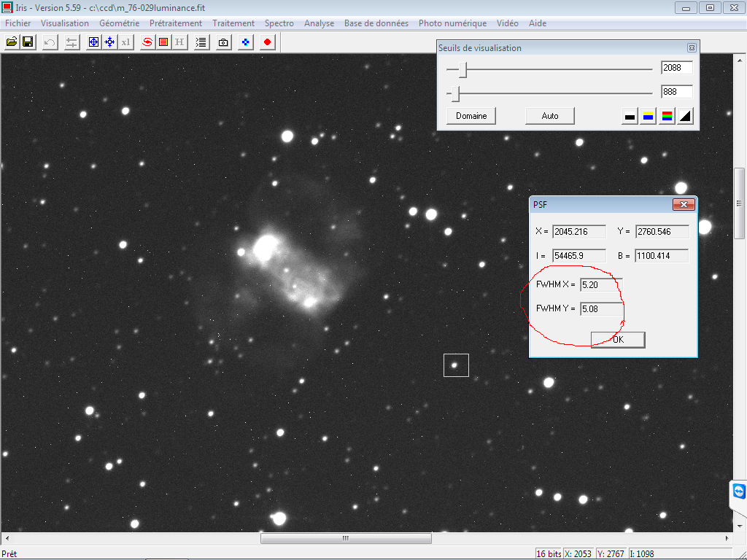Click the PSF Y field 2760.546

[x=662, y=231]
